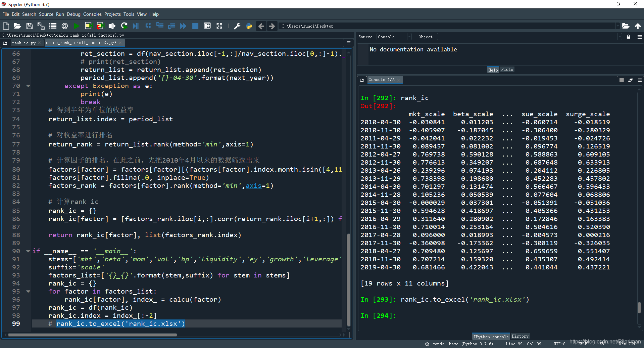Switch to the History tab

(520, 336)
